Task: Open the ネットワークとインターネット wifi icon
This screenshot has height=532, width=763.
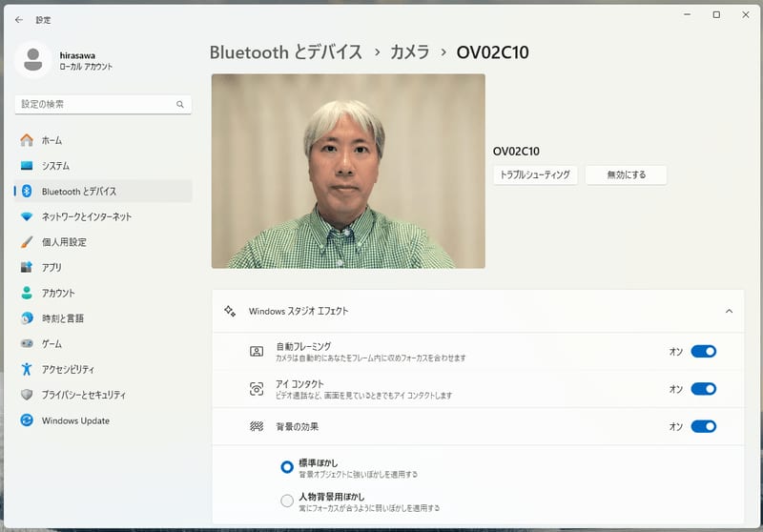Action: (x=27, y=216)
